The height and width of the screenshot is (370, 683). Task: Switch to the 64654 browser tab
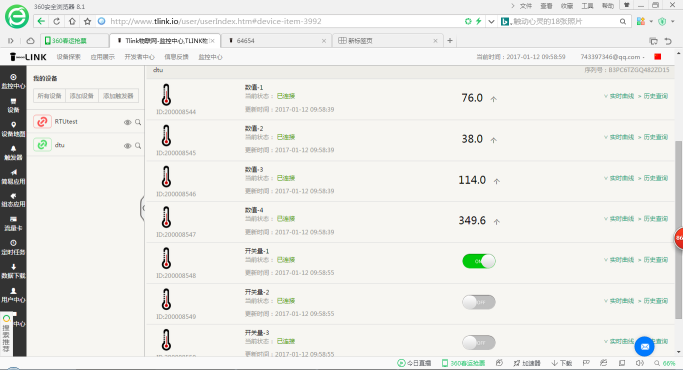pos(277,41)
